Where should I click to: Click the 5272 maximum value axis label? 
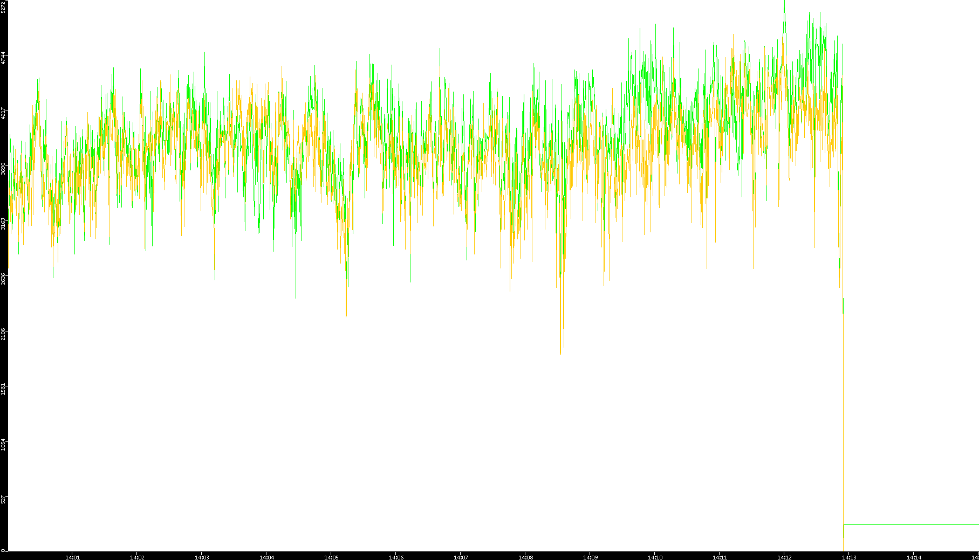point(3,6)
